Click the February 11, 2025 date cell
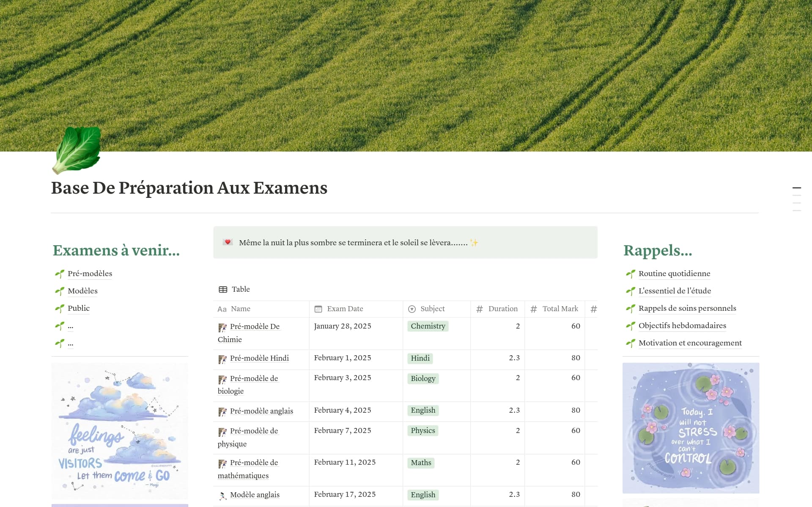This screenshot has height=507, width=812. [x=345, y=462]
